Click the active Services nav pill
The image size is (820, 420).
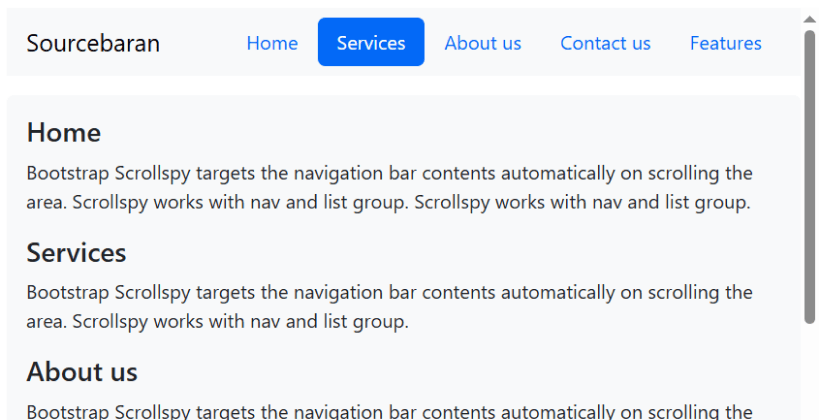pyautogui.click(x=371, y=43)
